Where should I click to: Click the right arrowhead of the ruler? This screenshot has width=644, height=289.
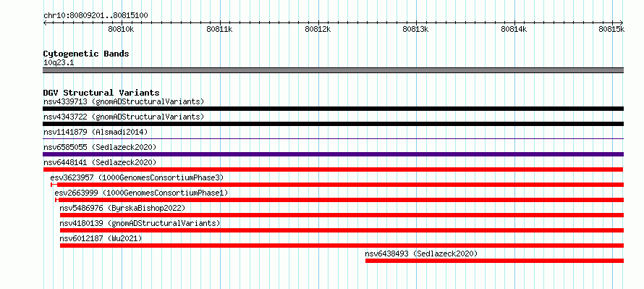(x=622, y=23)
